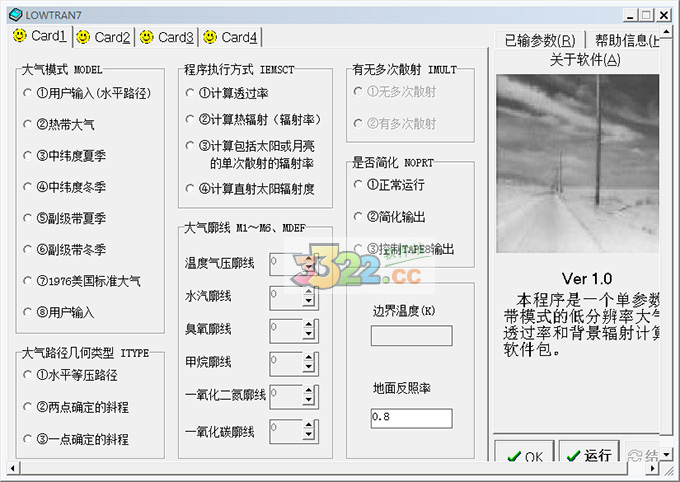Decrease the 一氧化碳廓线 value
Screen dimensions: 680x482
click(x=308, y=434)
